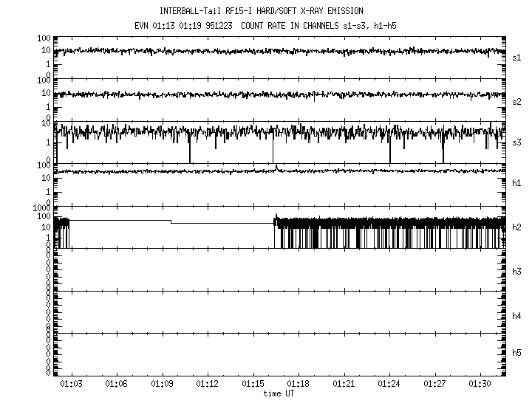Screen dimensions: 532x406
Task: Click the 01:12 time tick label
Action: pos(208,385)
